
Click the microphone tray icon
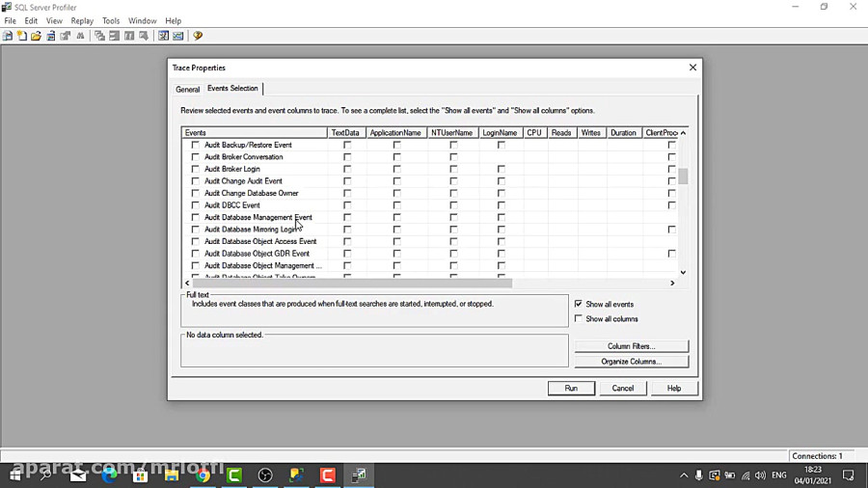(698, 475)
